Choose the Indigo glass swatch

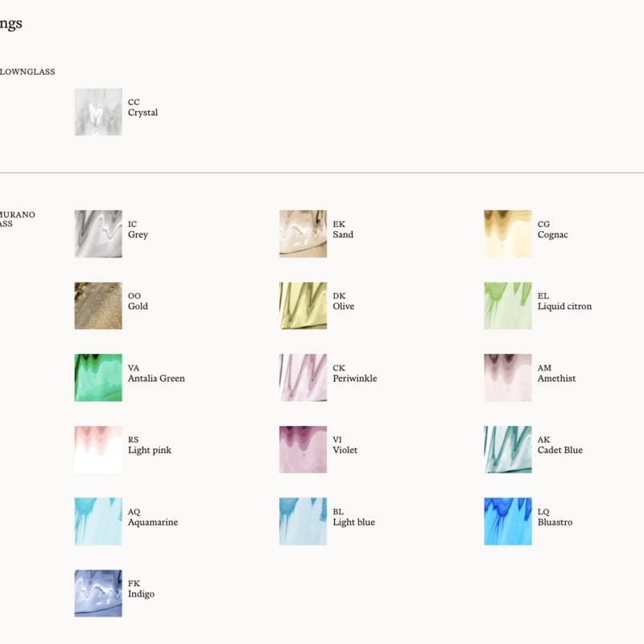coord(98,593)
